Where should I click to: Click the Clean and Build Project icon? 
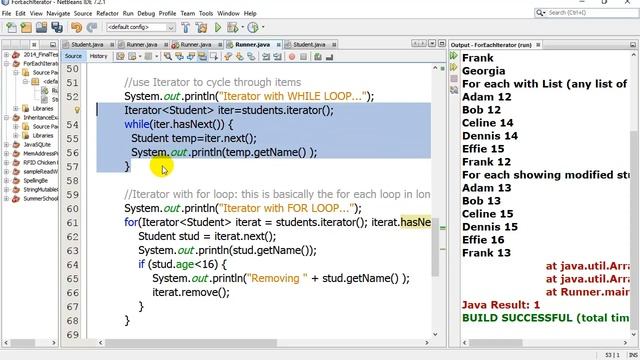(x=201, y=27)
